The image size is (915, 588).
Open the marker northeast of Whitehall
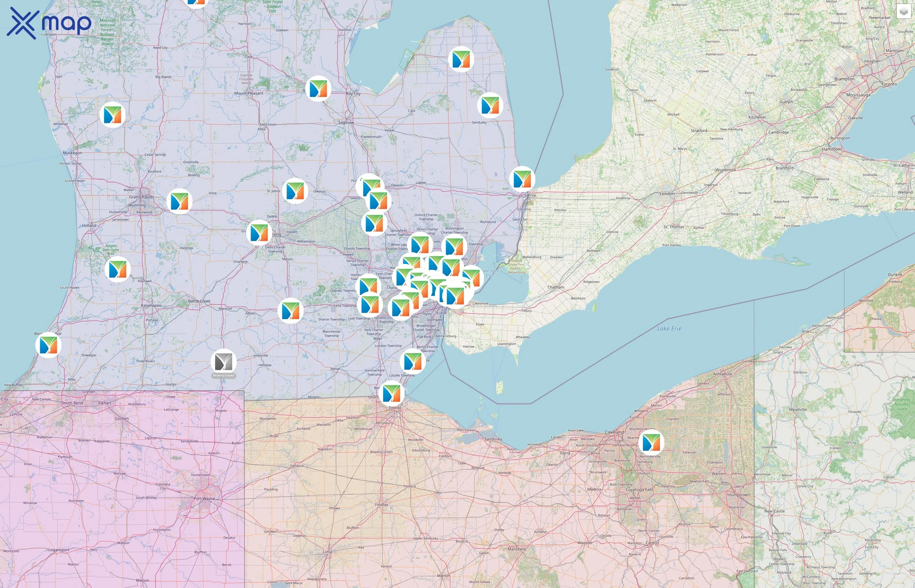(112, 115)
